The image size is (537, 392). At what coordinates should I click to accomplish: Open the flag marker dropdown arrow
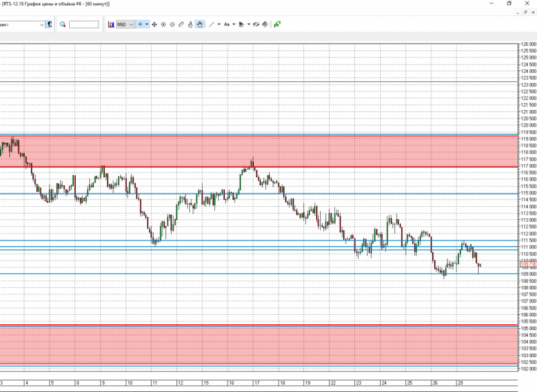(248, 24)
